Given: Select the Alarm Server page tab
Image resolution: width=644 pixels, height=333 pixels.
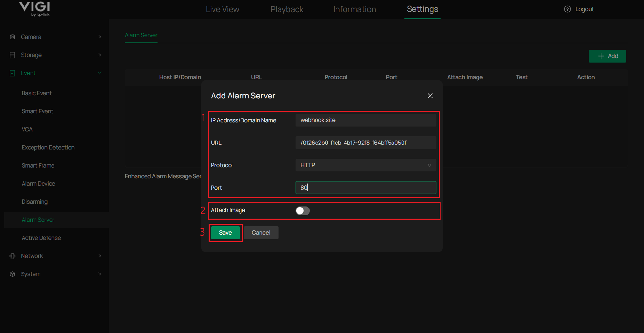Looking at the screenshot, I should pos(141,35).
